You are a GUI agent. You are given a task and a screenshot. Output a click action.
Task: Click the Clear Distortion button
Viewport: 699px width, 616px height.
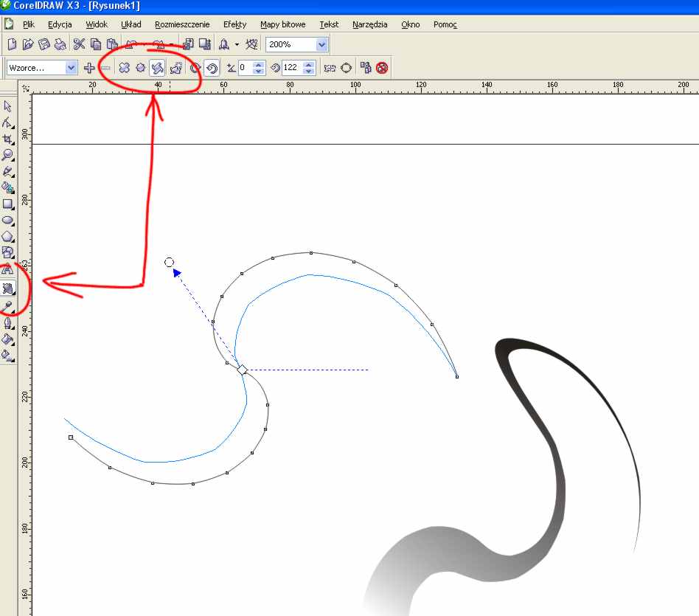382,68
